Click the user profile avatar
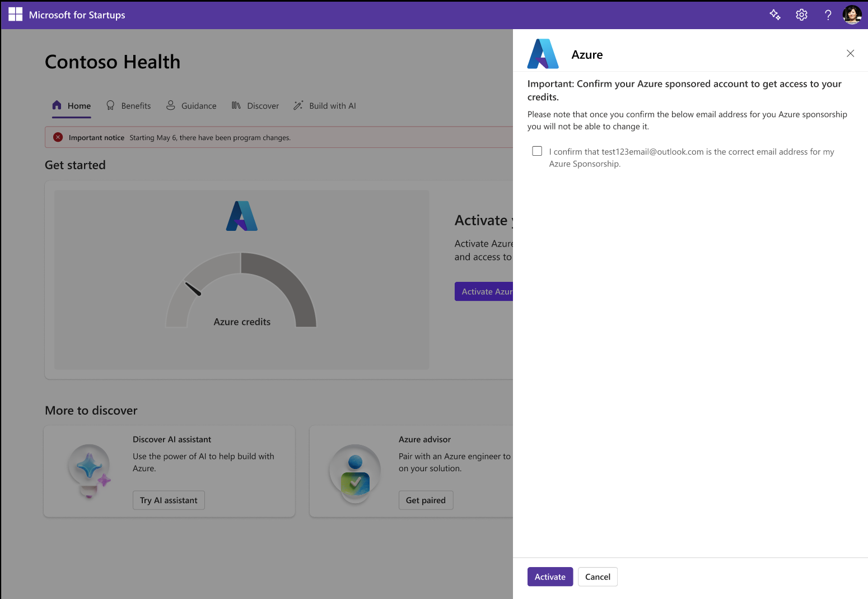 (852, 15)
